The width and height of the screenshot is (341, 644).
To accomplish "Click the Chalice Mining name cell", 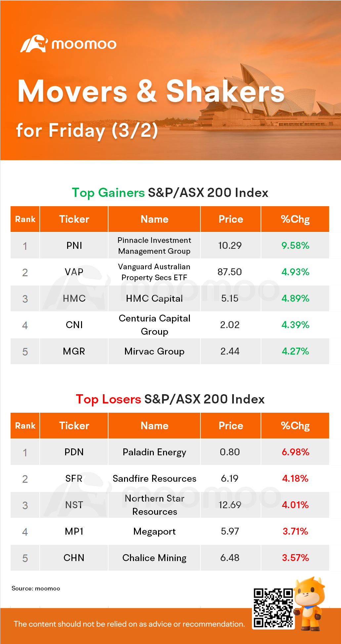I will pyautogui.click(x=154, y=558).
